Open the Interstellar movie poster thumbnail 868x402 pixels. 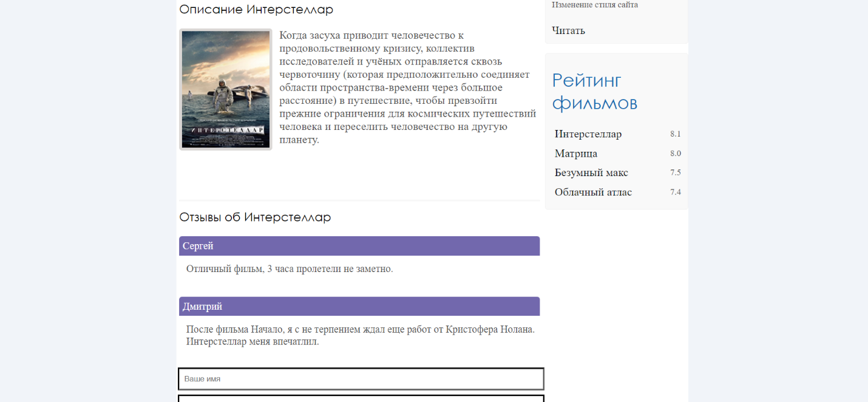(x=225, y=89)
